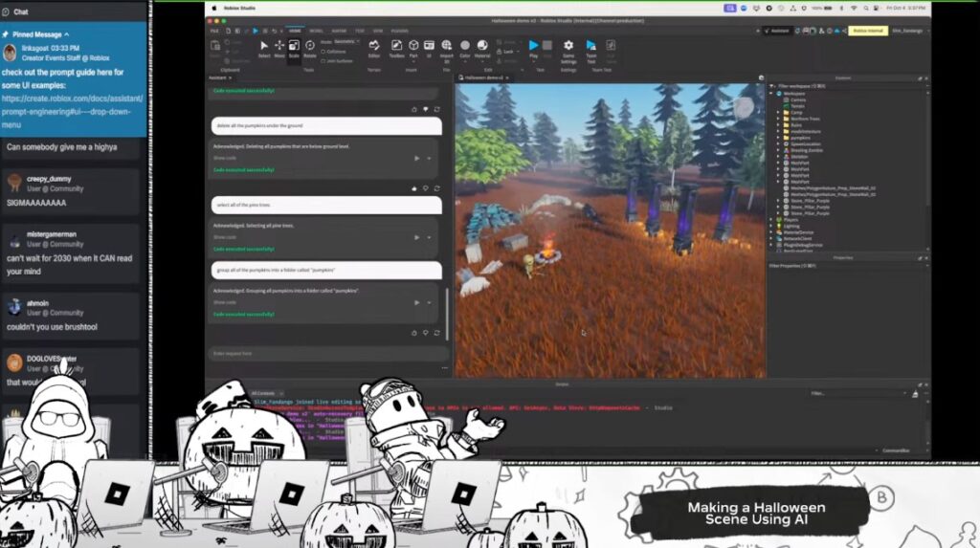The height and width of the screenshot is (548, 980).
Task: Open Game Settings
Action: coord(568,52)
